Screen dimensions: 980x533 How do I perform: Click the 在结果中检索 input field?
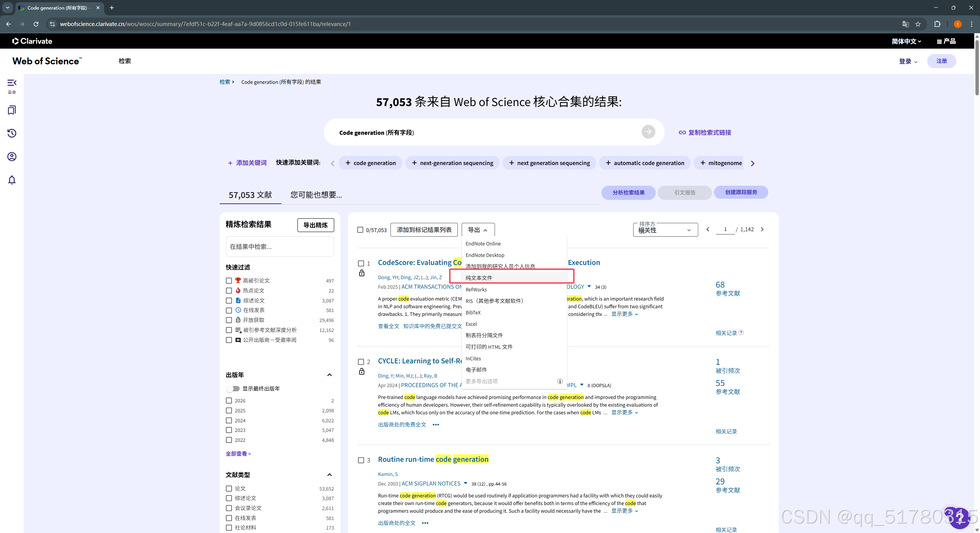click(x=280, y=247)
